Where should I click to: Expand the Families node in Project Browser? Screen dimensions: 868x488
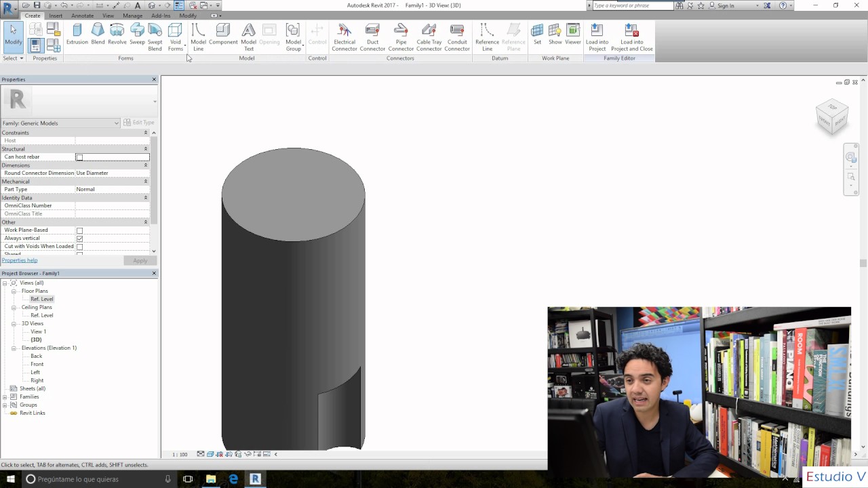[5, 396]
